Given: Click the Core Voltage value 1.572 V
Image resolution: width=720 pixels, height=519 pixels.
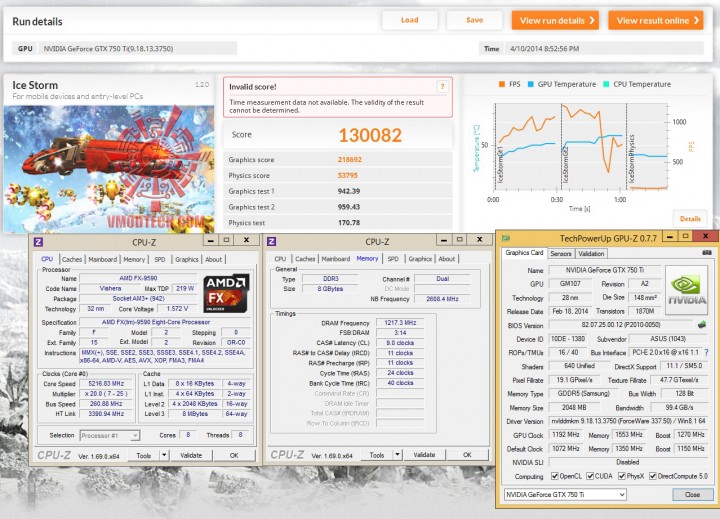Looking at the screenshot, I should tap(177, 309).
